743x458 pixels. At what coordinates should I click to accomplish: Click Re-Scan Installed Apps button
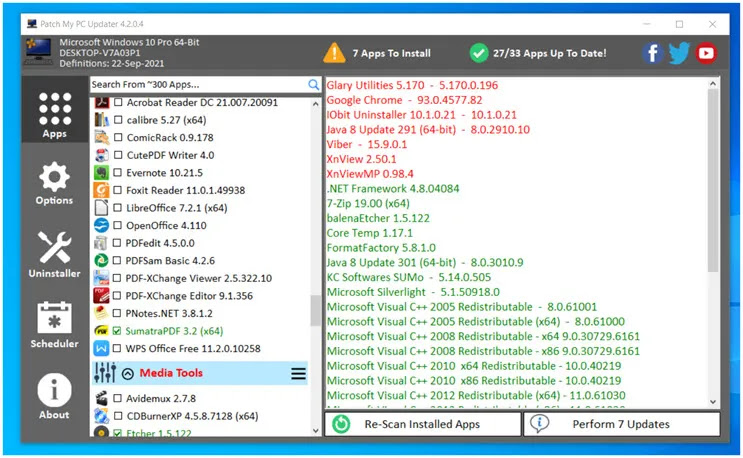click(423, 424)
